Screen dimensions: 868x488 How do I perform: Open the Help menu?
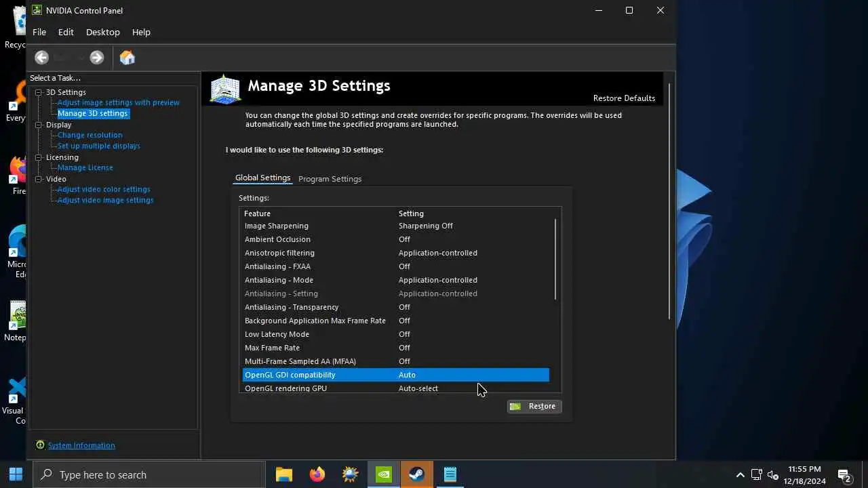(x=141, y=32)
